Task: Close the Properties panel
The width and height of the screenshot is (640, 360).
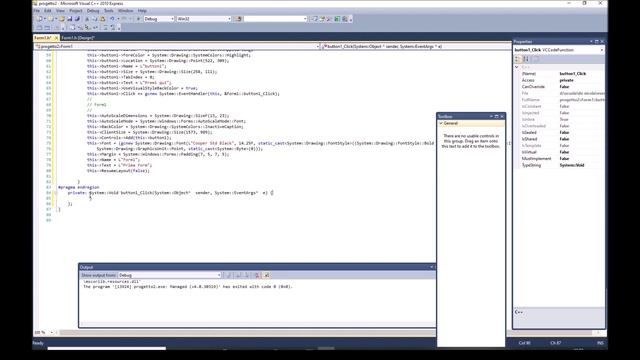Action: click(x=602, y=42)
